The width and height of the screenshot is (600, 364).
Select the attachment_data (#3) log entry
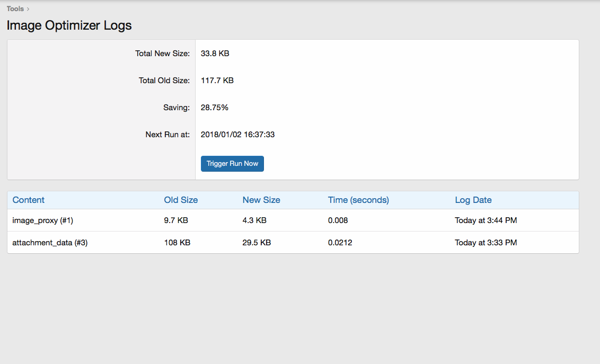tap(50, 243)
